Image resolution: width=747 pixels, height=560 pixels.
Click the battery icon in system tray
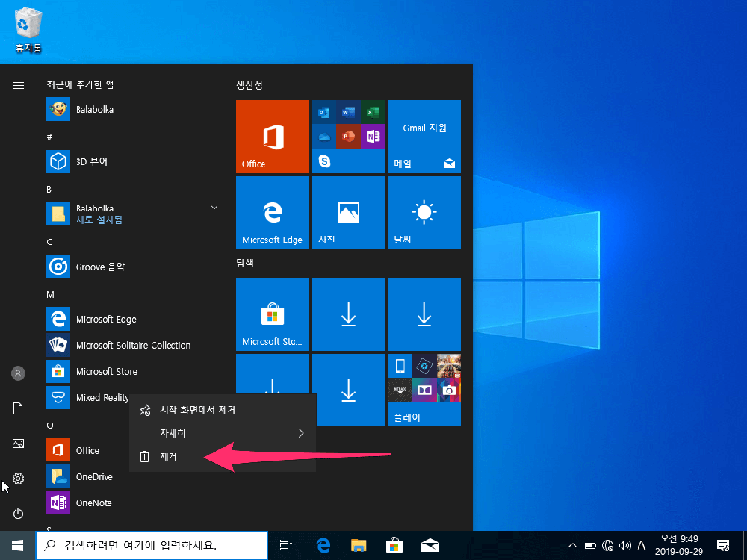point(590,546)
